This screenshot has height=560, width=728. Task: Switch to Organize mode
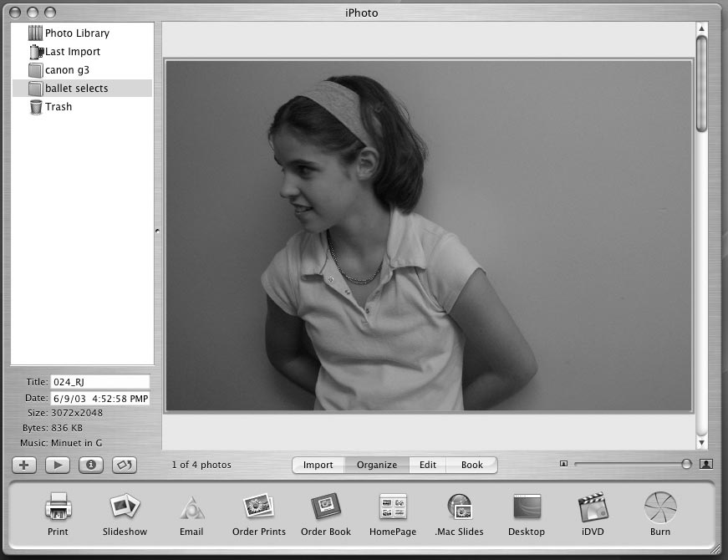coord(377,465)
